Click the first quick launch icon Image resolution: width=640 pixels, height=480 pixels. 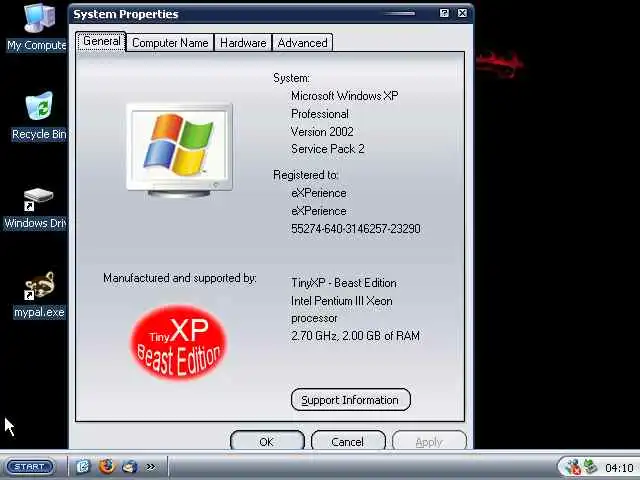click(x=83, y=466)
